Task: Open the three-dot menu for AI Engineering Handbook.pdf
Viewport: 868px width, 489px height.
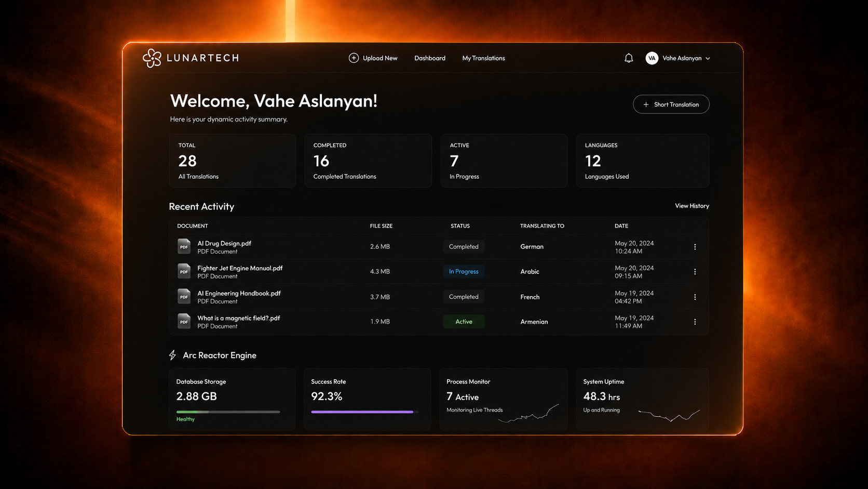Action: [x=695, y=297]
